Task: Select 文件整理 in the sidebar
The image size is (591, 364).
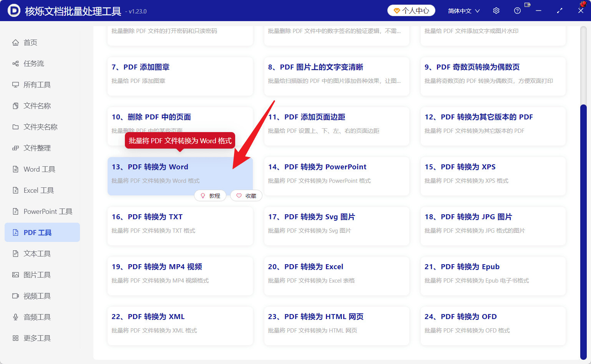Action: tap(42, 148)
